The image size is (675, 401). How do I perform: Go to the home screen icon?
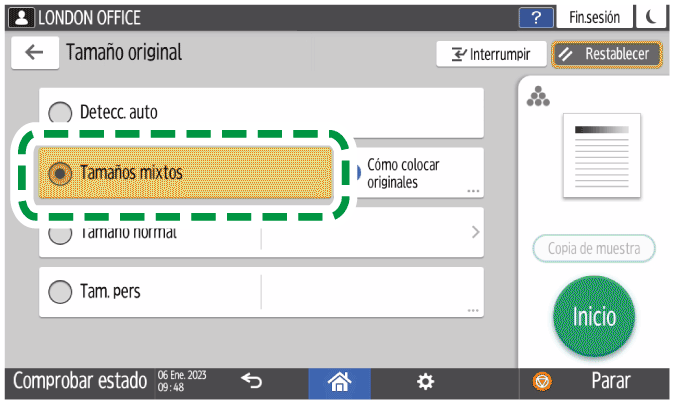click(339, 381)
